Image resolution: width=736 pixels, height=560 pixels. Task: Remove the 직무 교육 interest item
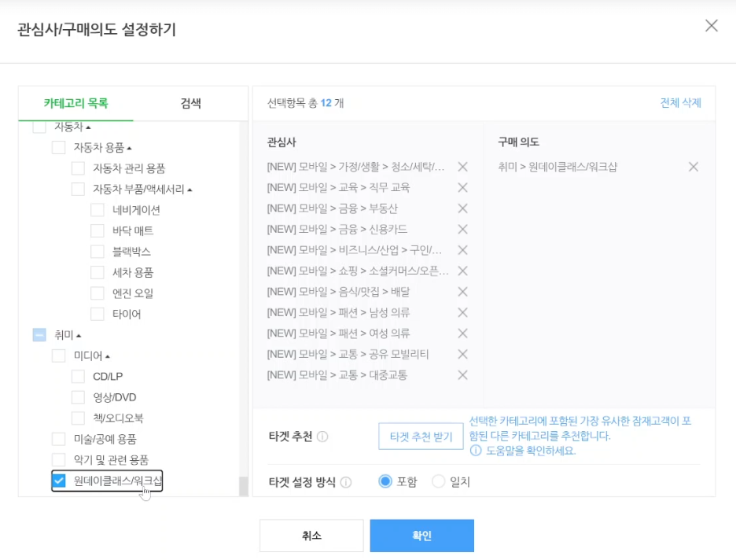tap(462, 188)
